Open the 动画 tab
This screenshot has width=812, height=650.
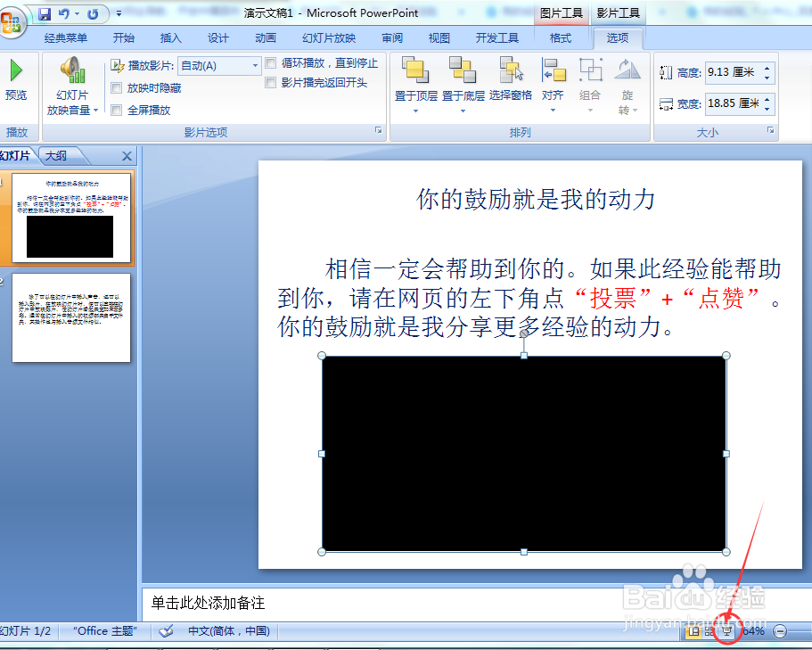coord(266,37)
